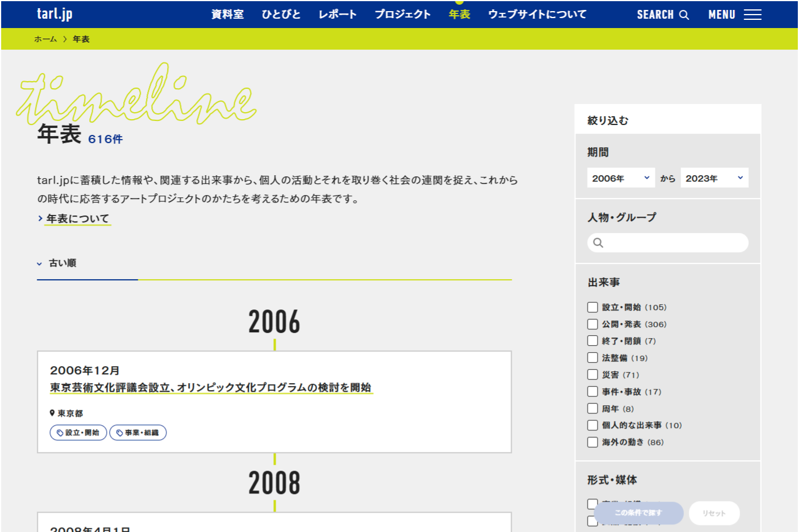Image resolution: width=799 pixels, height=532 pixels.
Task: Check the 災害 filter checkbox
Action: coord(592,375)
